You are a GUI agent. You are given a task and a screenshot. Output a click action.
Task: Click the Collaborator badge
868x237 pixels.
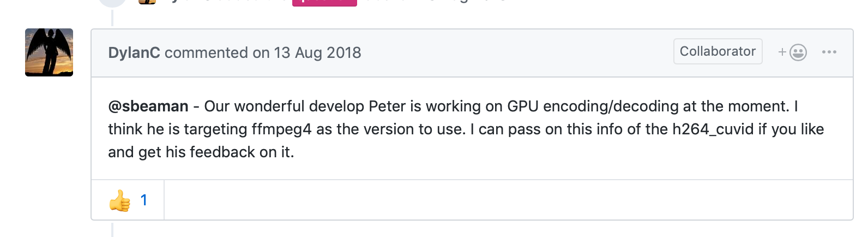718,51
